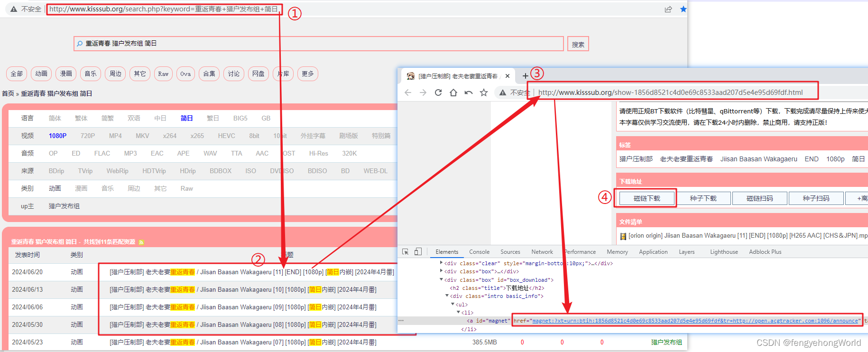Open the Lighthouse DevTools tab

coord(724,252)
